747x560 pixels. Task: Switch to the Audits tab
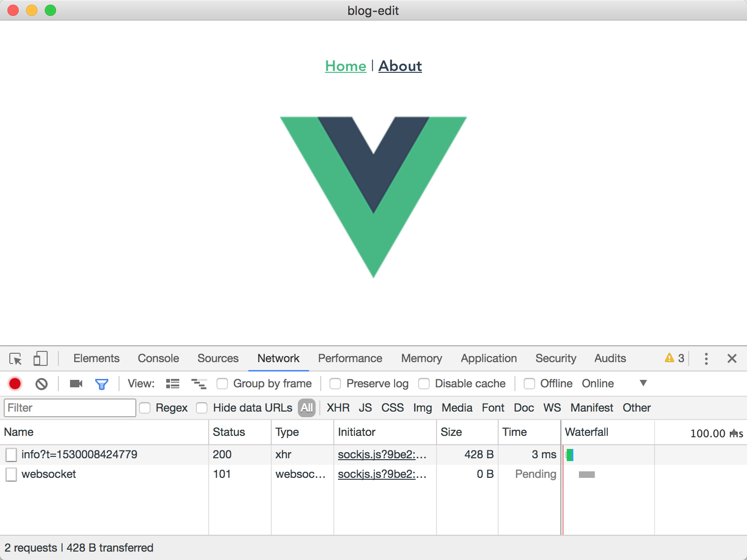pyautogui.click(x=610, y=358)
